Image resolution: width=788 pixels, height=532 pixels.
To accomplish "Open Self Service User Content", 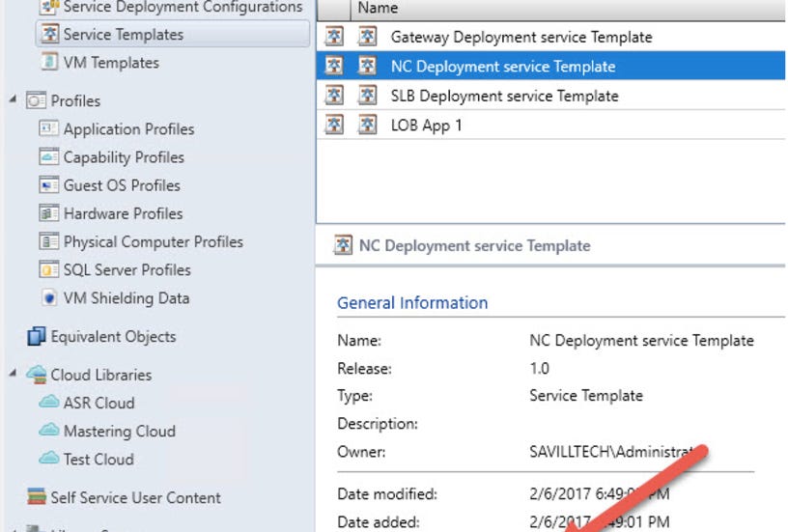I will [x=136, y=497].
